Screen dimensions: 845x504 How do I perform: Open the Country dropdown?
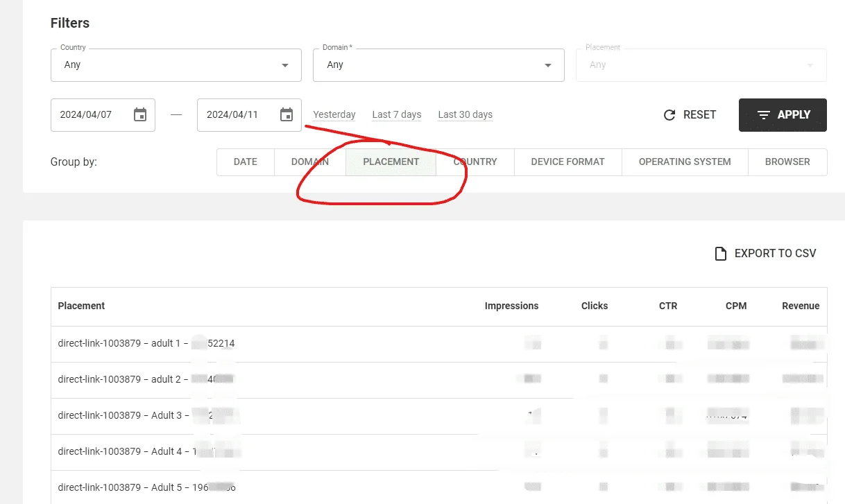point(176,65)
